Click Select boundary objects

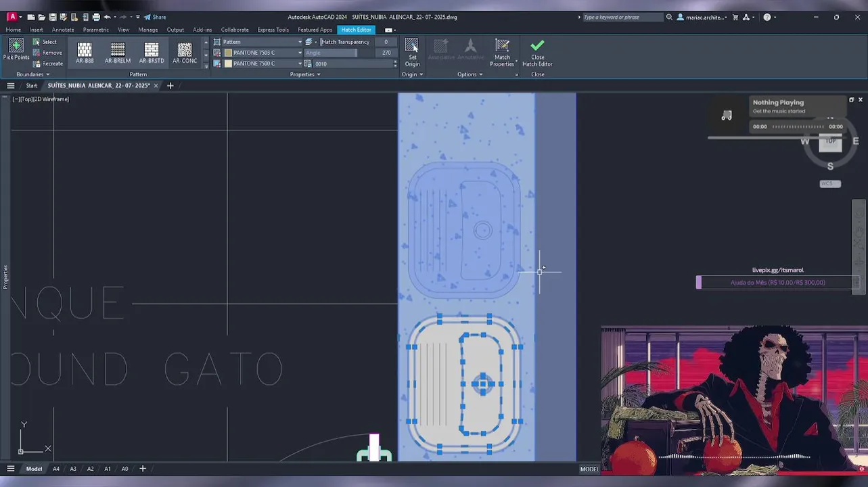45,42
